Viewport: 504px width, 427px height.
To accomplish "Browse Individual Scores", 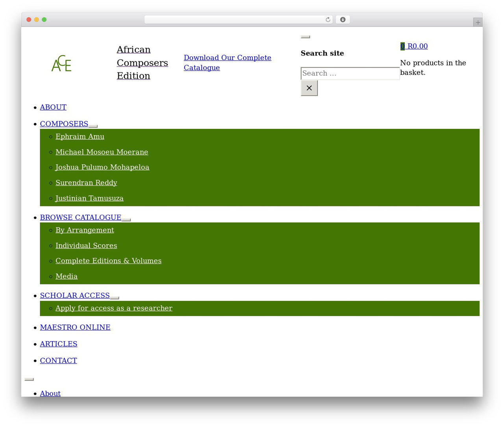I will tap(86, 245).
